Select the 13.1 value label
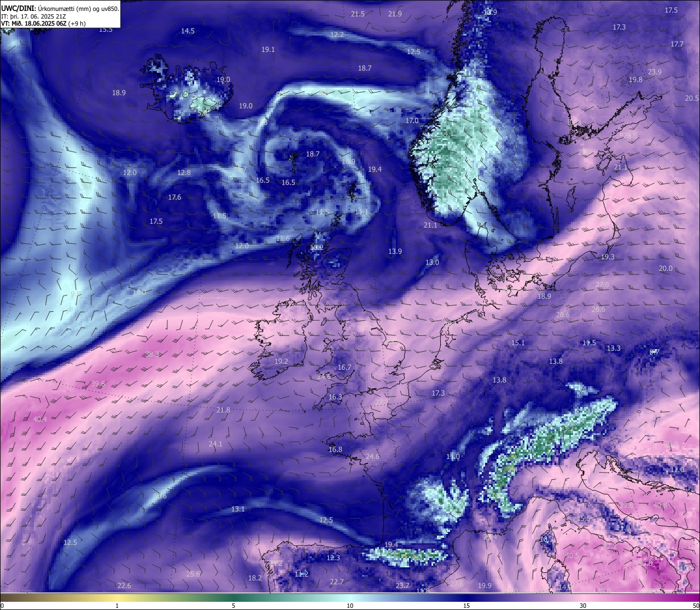Viewport: 700px width, 610px height. click(x=238, y=509)
